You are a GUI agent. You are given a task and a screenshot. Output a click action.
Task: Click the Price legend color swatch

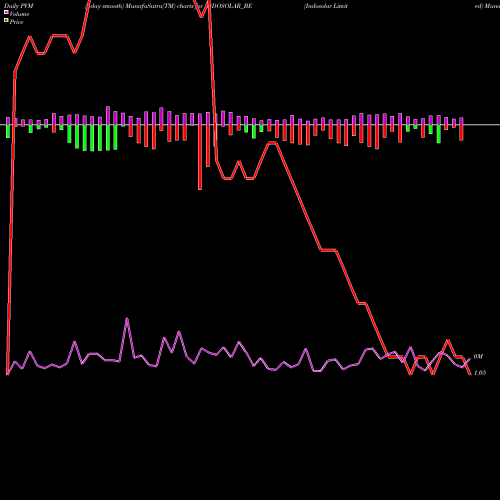click(x=6, y=21)
